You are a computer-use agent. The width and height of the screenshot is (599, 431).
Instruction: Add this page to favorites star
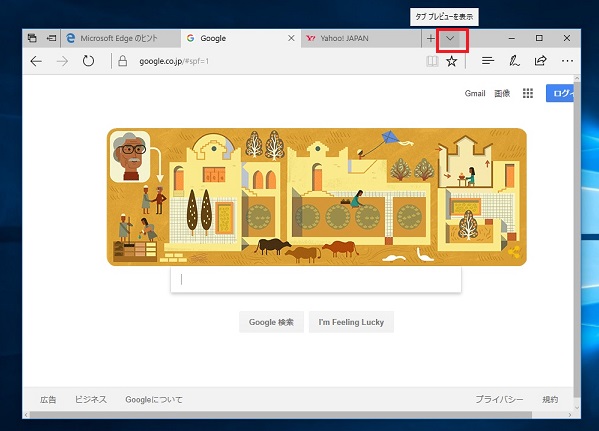(x=452, y=61)
